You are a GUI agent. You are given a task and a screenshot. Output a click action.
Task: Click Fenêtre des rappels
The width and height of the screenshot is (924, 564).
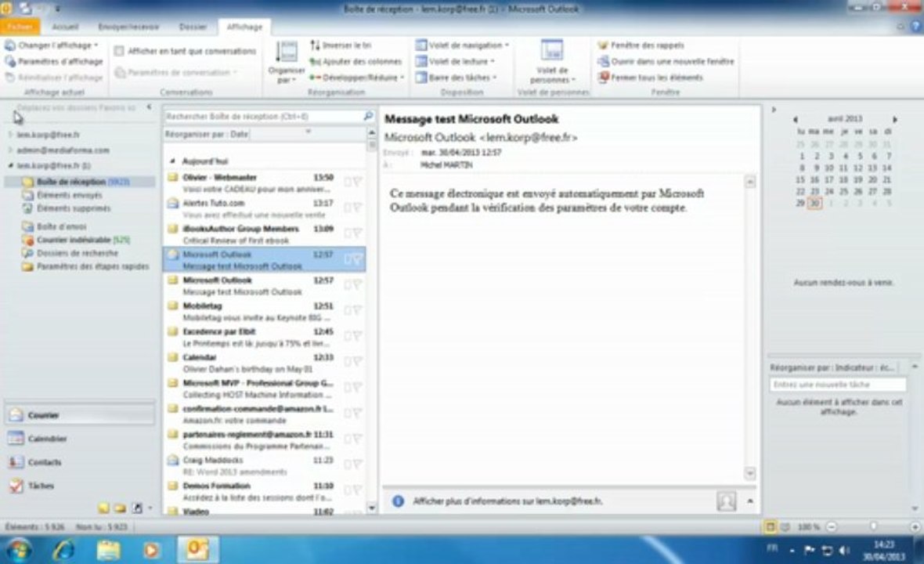click(x=641, y=45)
